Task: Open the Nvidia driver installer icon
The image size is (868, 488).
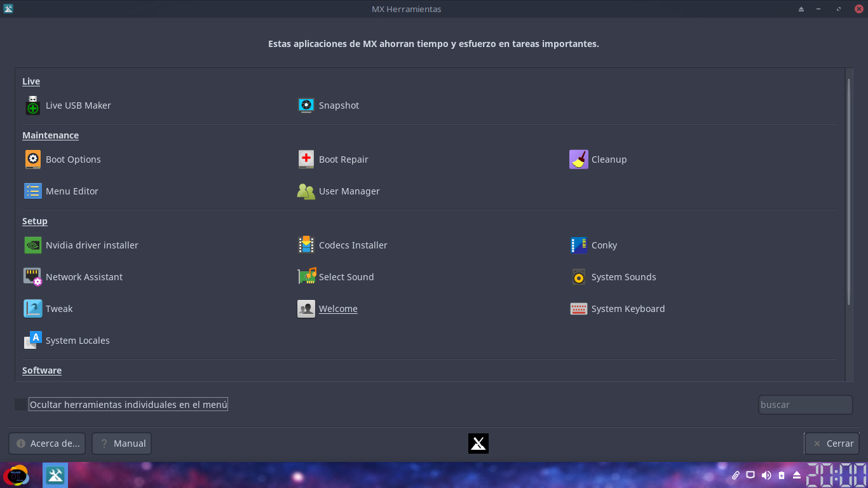Action: [33, 245]
